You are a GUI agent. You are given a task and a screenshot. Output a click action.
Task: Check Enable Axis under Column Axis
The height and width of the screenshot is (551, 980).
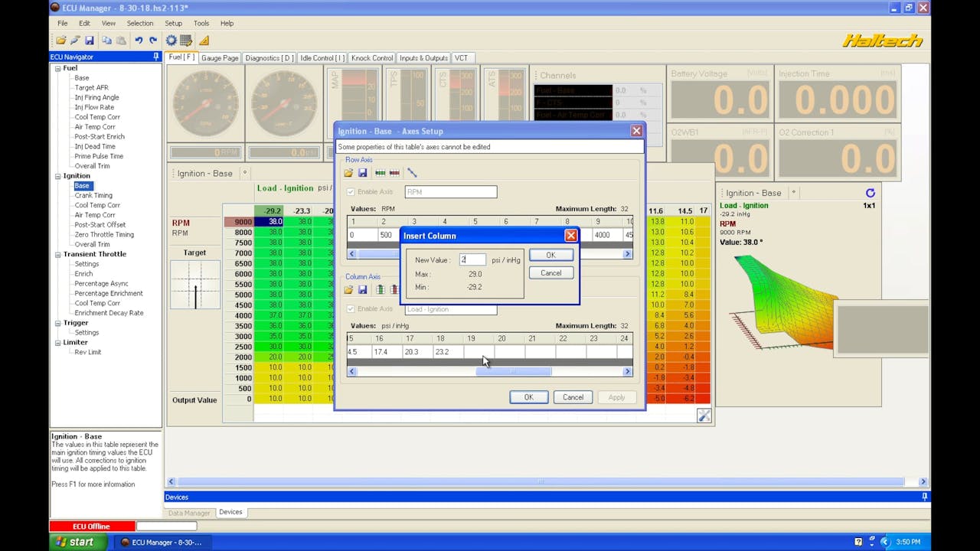pos(351,308)
